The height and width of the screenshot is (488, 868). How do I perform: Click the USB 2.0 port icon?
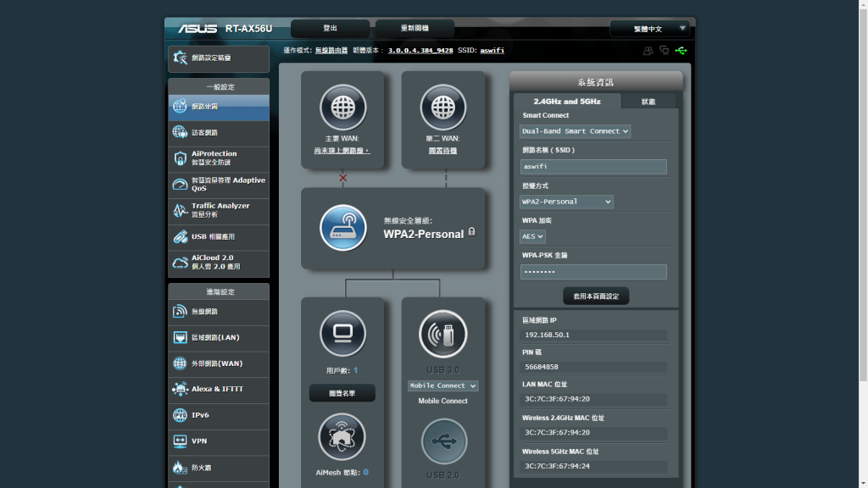[444, 441]
